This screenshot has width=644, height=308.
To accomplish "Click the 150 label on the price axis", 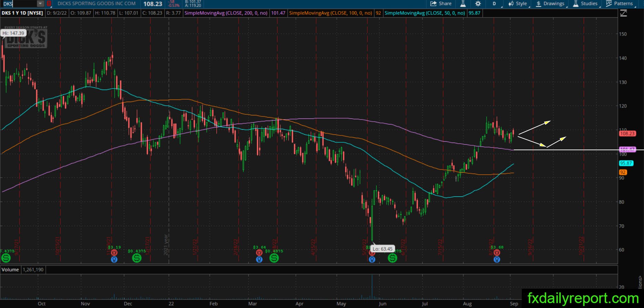I will 623,34.
